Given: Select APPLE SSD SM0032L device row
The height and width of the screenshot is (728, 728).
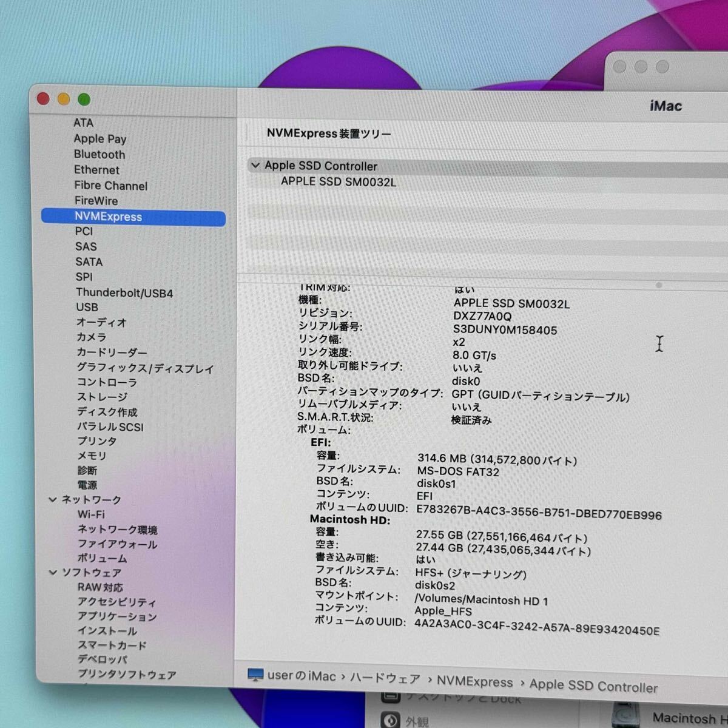Looking at the screenshot, I should coord(339,181).
